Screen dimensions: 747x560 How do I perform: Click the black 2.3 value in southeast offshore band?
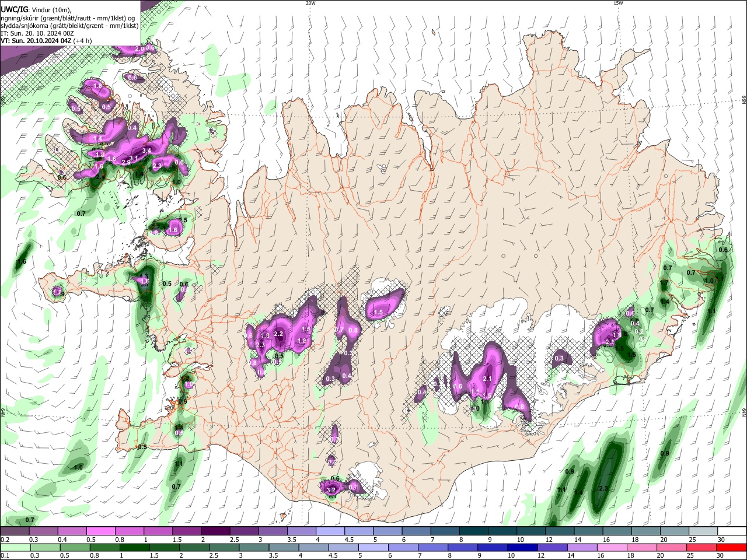603,489
